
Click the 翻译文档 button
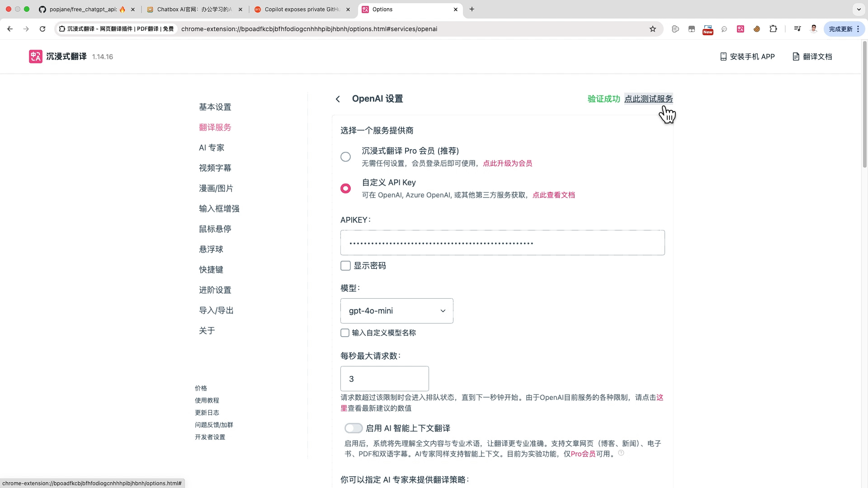pyautogui.click(x=812, y=56)
